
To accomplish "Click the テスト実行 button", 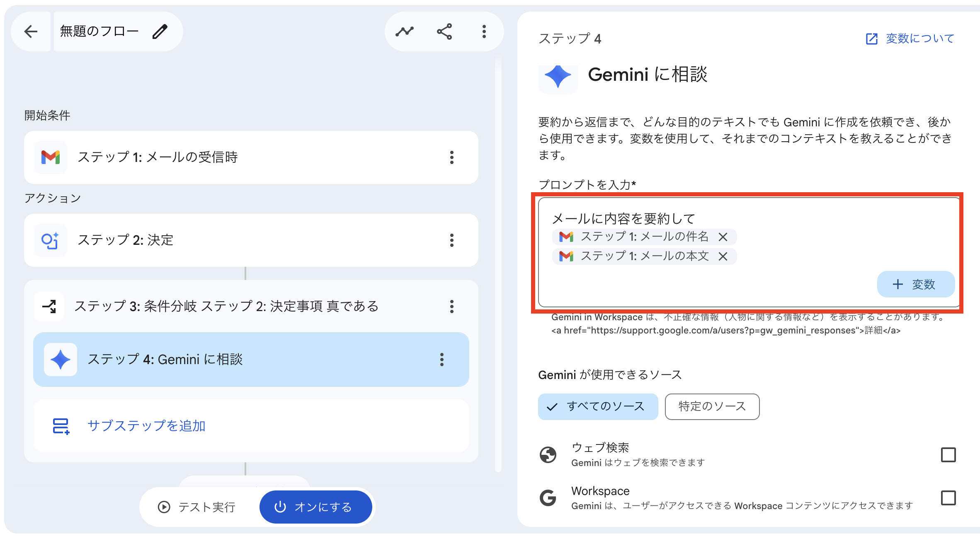I will 197,507.
